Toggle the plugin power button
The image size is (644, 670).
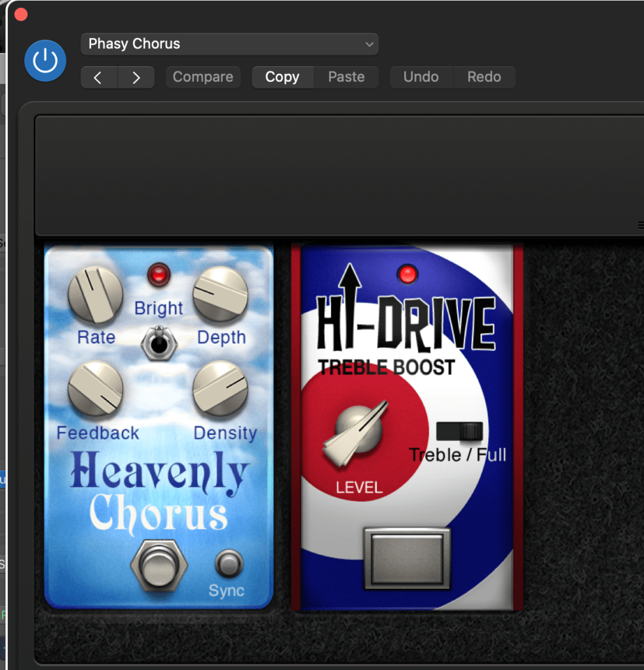pyautogui.click(x=45, y=61)
